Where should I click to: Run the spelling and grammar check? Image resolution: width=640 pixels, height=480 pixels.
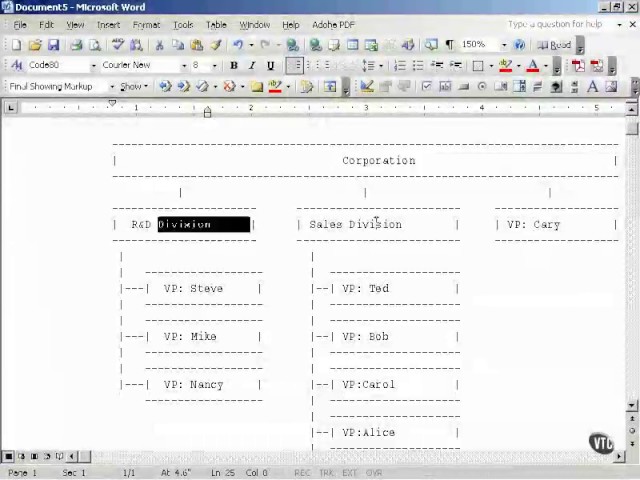pos(118,45)
